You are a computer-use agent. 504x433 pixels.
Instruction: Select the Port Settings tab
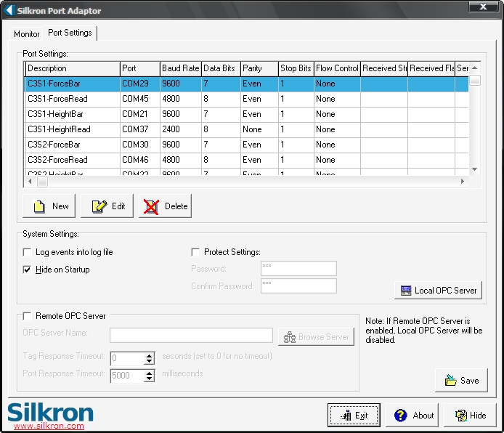[70, 33]
